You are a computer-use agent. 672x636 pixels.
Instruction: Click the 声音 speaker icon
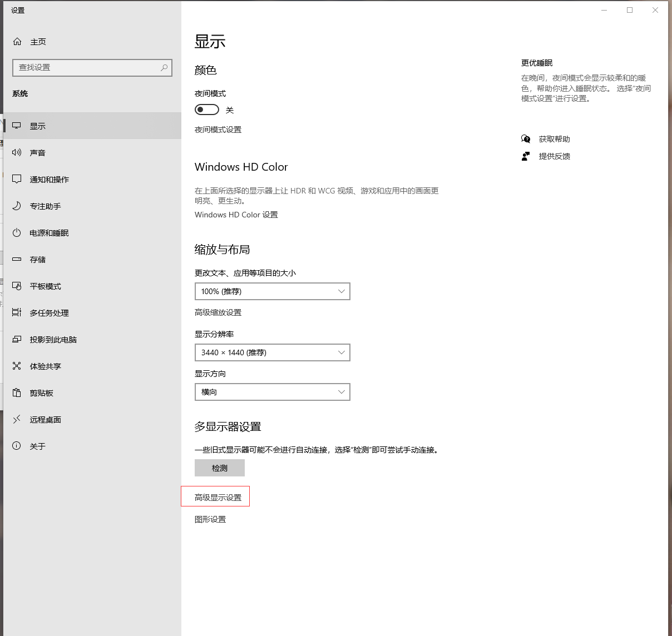click(17, 152)
